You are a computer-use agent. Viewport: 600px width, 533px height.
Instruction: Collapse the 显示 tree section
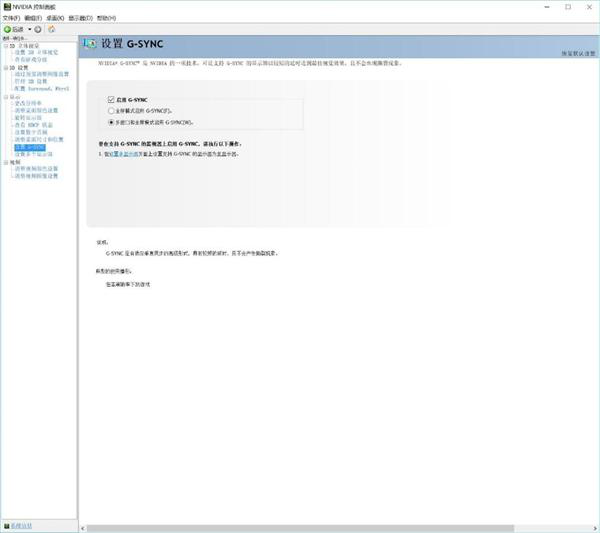coord(4,96)
